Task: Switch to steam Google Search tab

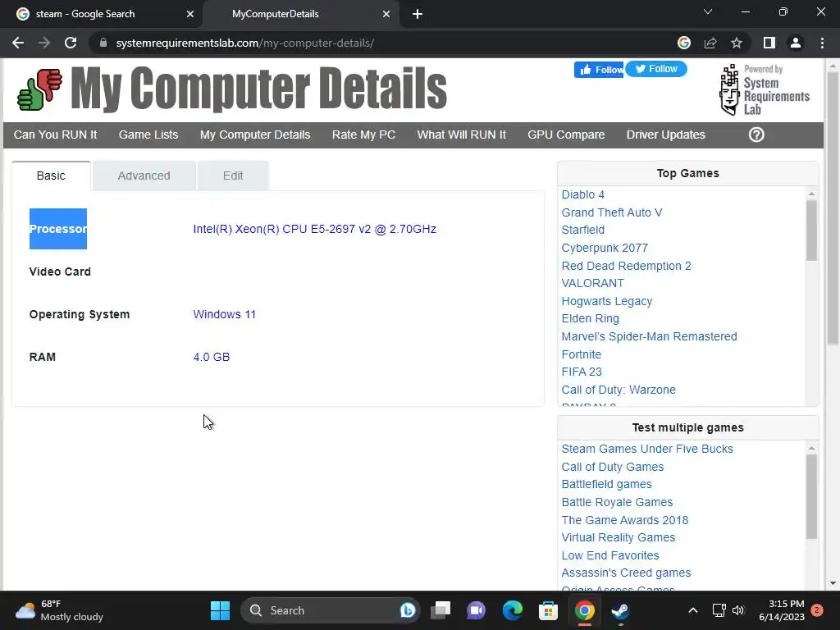Action: tap(102, 14)
